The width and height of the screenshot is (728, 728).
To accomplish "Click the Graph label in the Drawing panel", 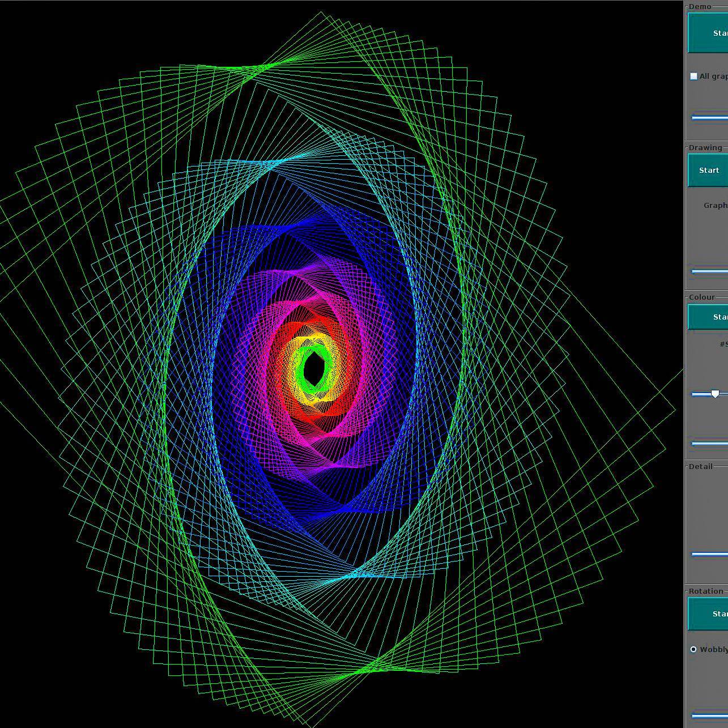I will pyautogui.click(x=716, y=205).
